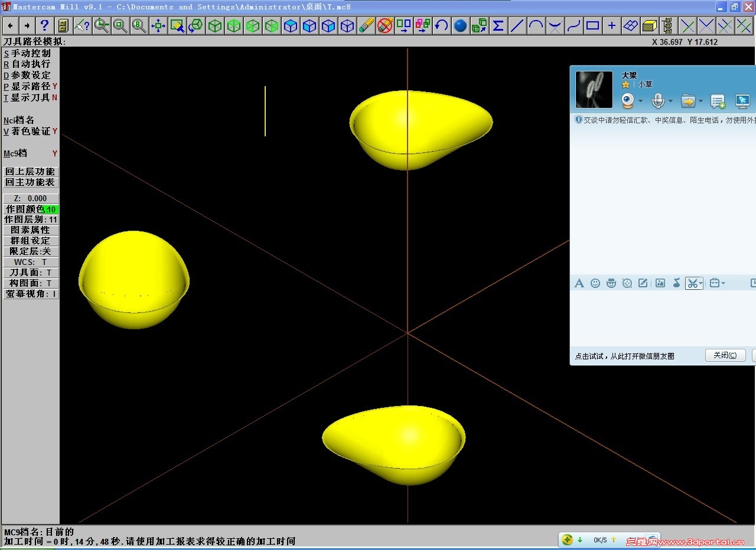Open 图素属性 (entity attributes) button

[x=31, y=230]
